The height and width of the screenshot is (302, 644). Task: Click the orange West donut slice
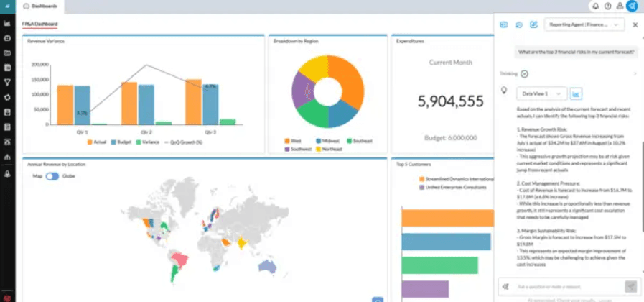[x=349, y=82]
